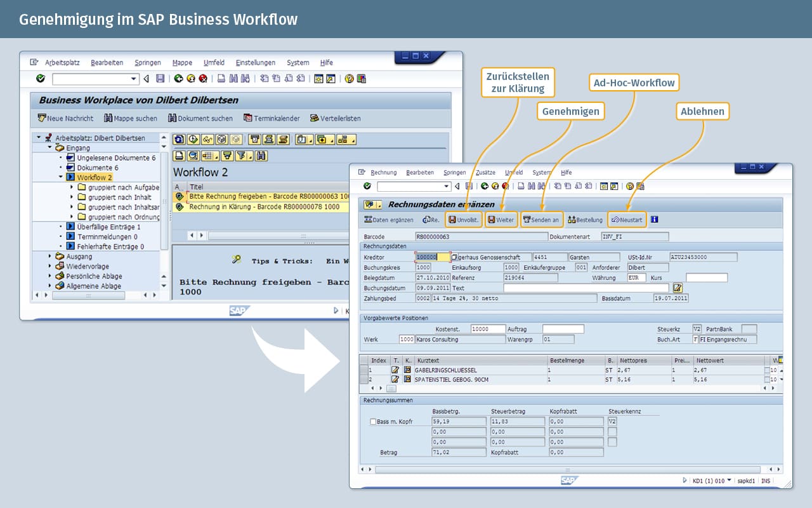Viewport: 812px width, 508px height.
Task: Open the command field dropdown in Business Workplace
Action: (x=134, y=79)
